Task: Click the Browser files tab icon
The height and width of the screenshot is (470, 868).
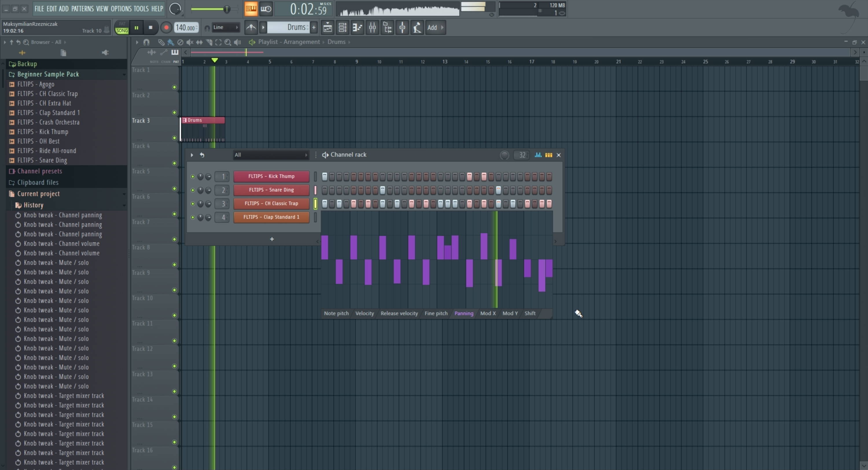Action: pos(63,53)
